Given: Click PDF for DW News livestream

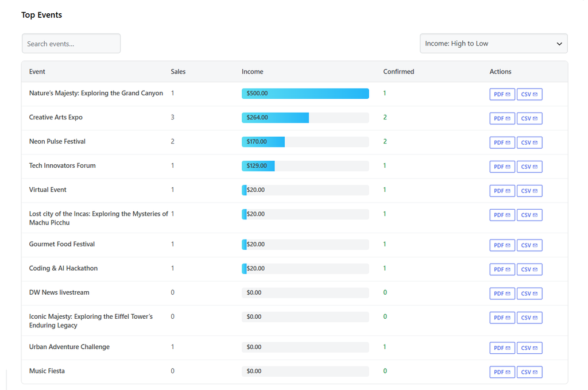Looking at the screenshot, I should (x=502, y=294).
